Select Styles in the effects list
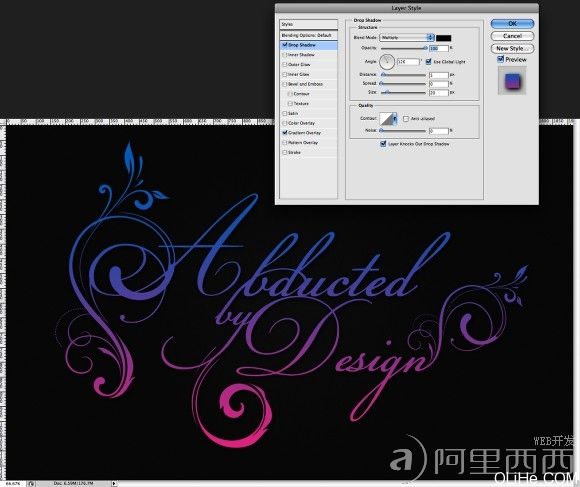This screenshot has height=487, width=580. click(x=309, y=24)
